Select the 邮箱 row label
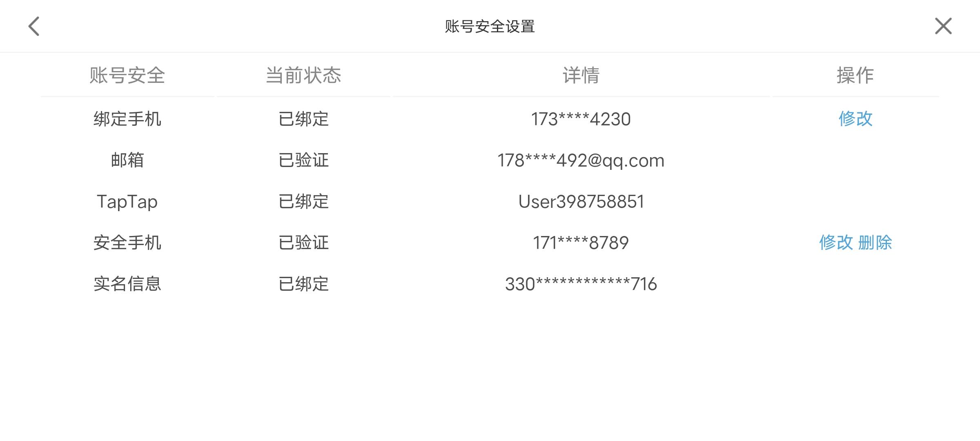The image size is (980, 441). 127,160
